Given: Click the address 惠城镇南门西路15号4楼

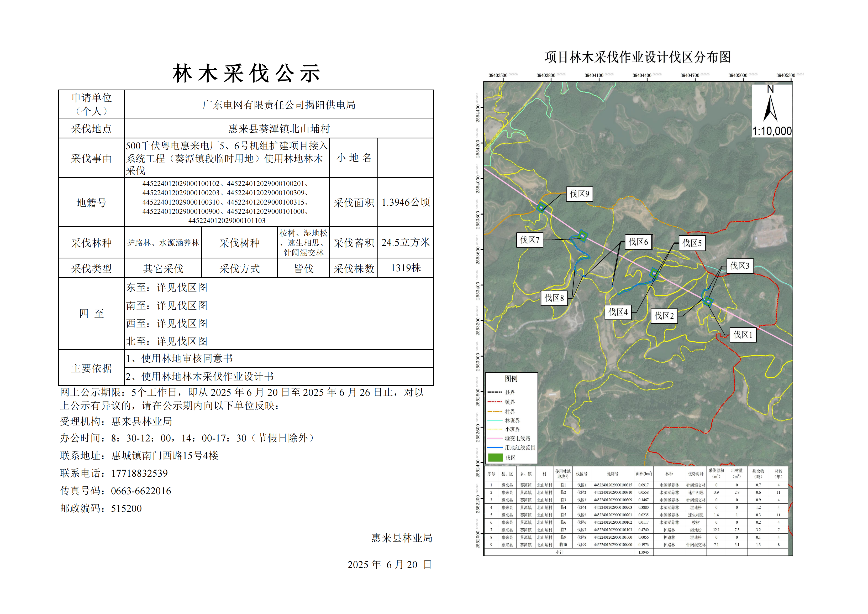Looking at the screenshot, I should tap(165, 455).
